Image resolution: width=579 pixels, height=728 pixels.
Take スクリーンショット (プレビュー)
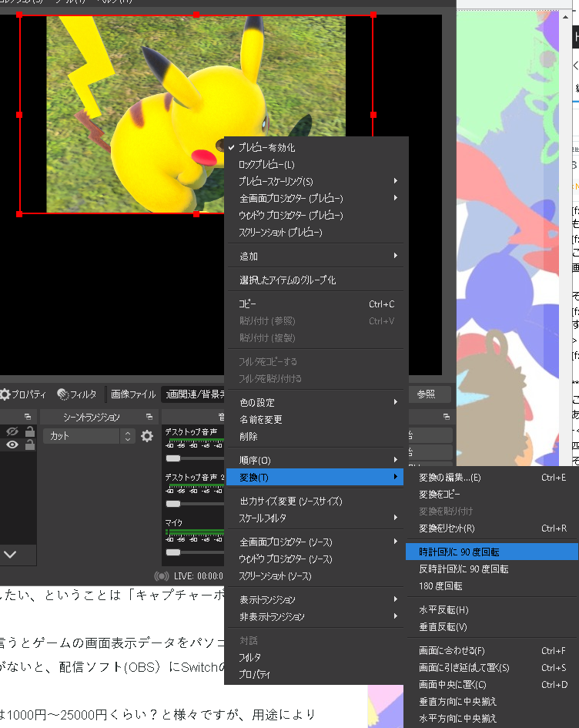315,232
